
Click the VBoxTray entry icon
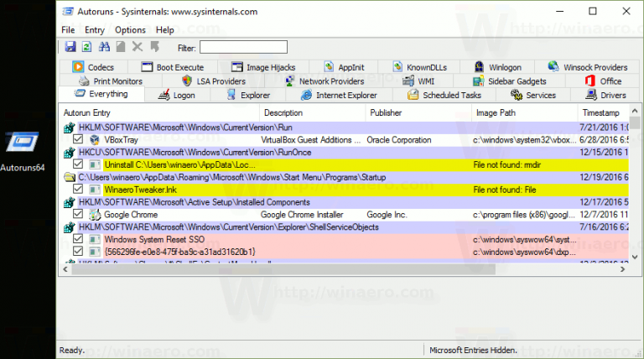[x=95, y=139]
